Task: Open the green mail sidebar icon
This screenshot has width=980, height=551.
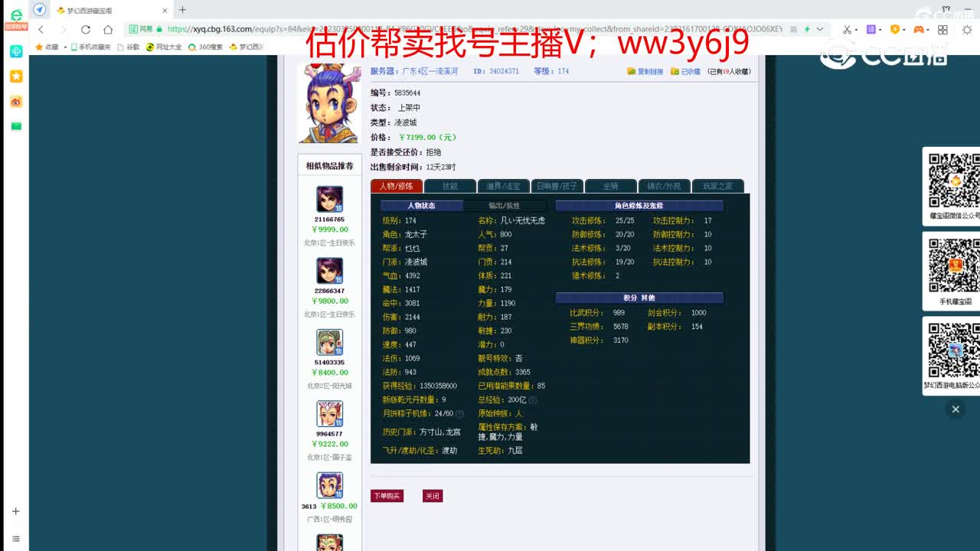Action: pos(16,126)
